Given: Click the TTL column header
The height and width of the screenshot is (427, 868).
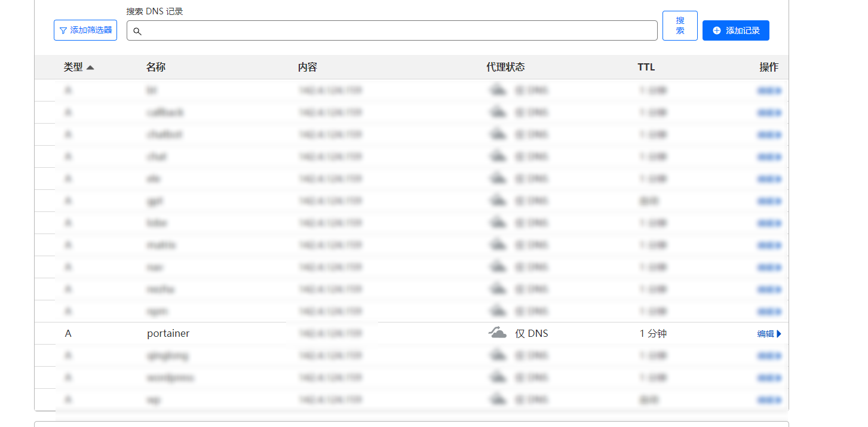Looking at the screenshot, I should (646, 67).
